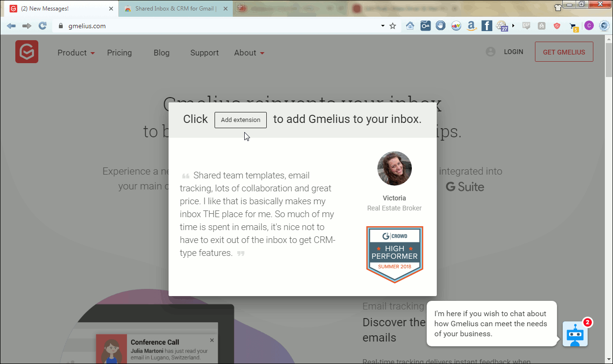Click the t-shirt theme icon in title bar
This screenshot has height=364, width=613.
558,7
